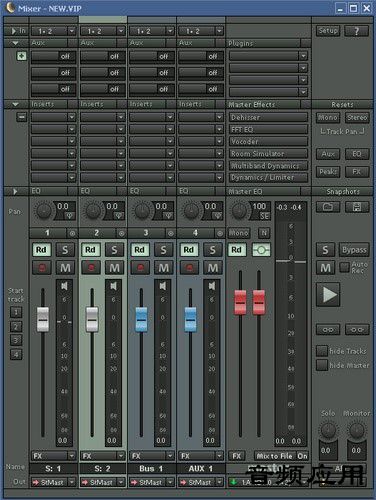Enable the hide Tracks checkbox

[x=322, y=351]
